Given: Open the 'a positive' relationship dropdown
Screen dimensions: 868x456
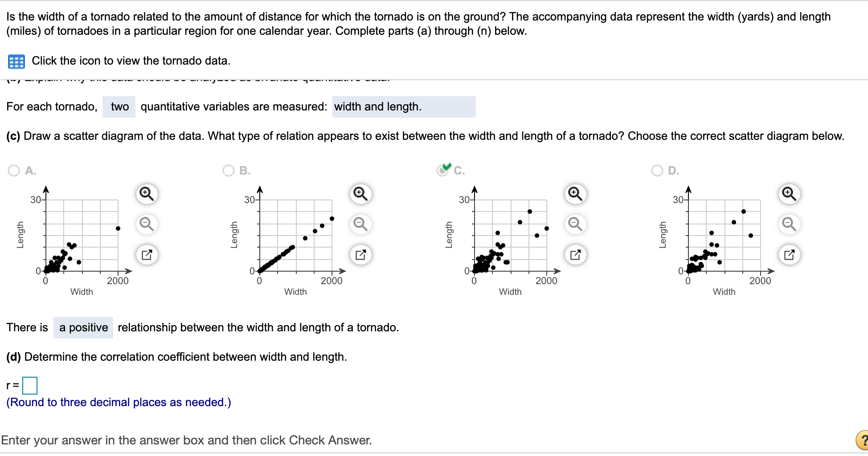Looking at the screenshot, I should [x=83, y=327].
